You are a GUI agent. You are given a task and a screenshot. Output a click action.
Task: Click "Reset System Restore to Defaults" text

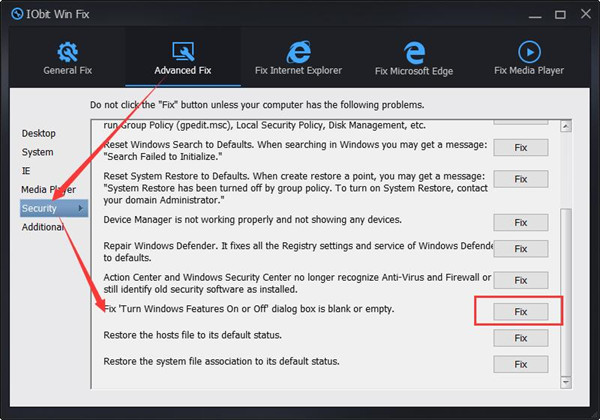click(295, 188)
